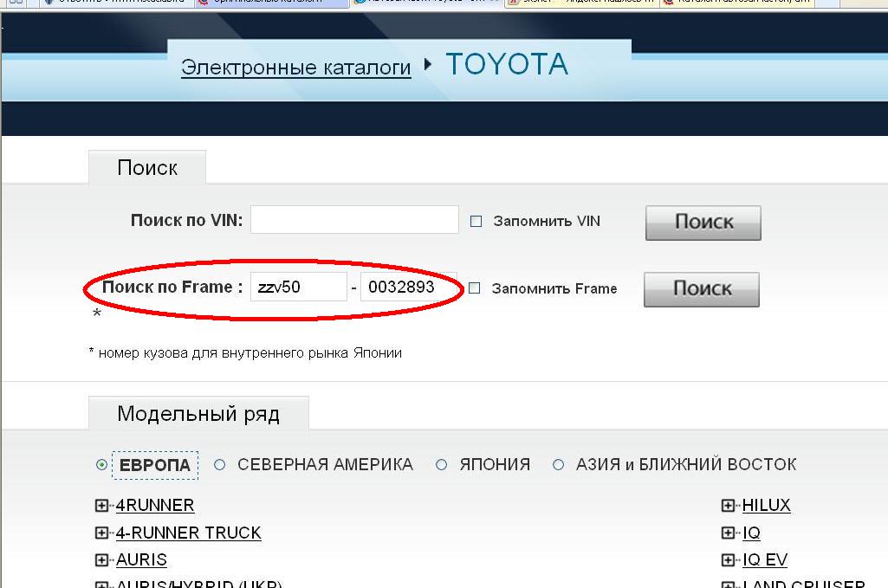Tick the Запомнить Frame checkbox

pyautogui.click(x=474, y=288)
